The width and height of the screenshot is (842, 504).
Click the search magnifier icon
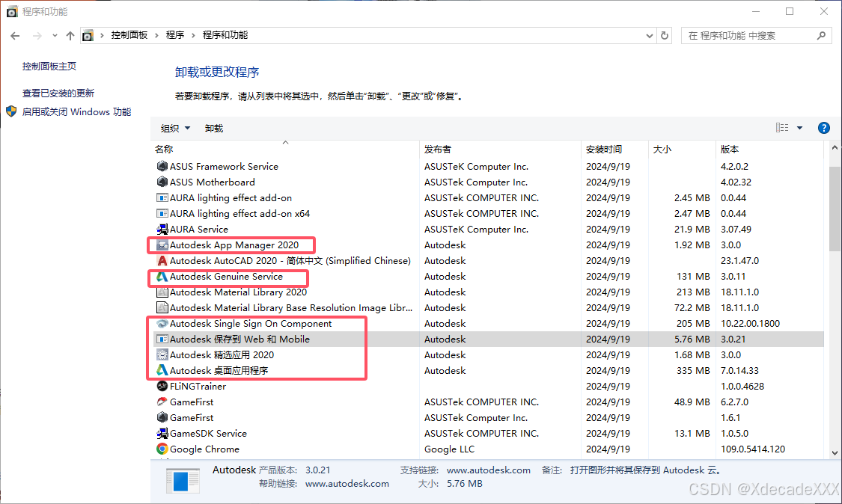tap(821, 35)
